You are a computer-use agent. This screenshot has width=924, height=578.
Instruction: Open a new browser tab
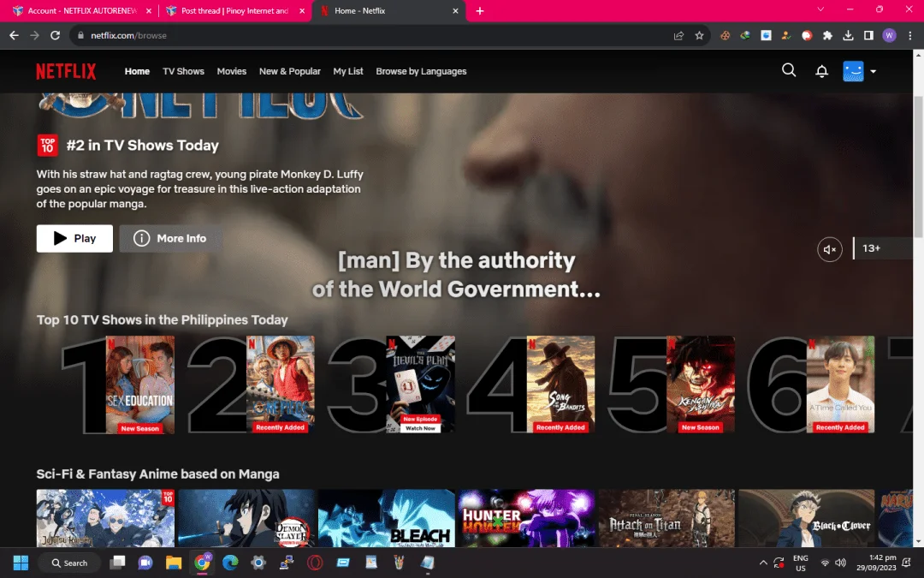(480, 10)
